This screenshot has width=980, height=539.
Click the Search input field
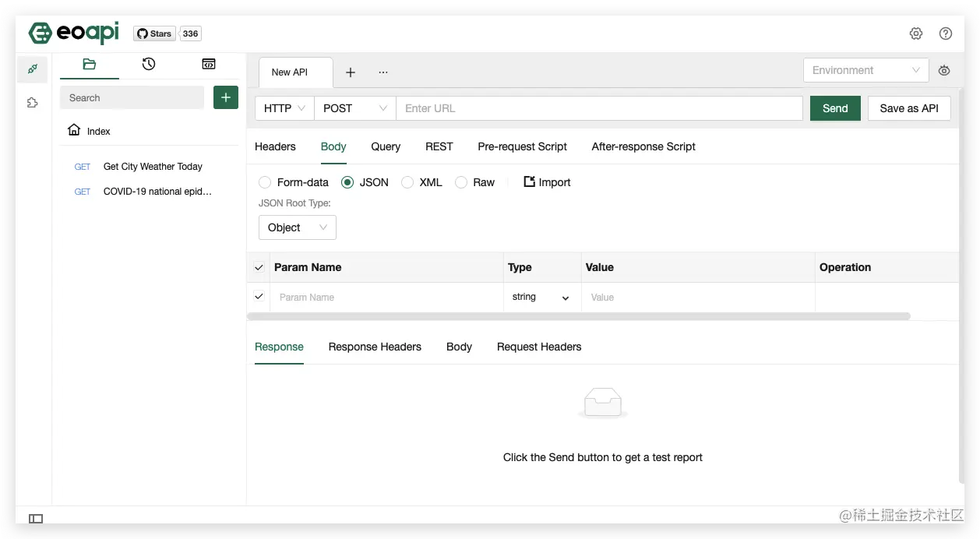132,97
